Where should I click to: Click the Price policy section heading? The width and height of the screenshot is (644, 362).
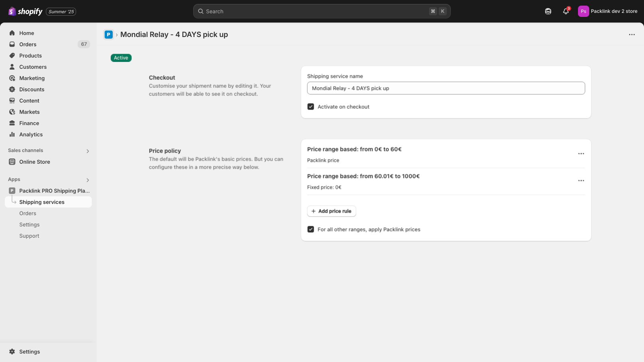tap(165, 151)
